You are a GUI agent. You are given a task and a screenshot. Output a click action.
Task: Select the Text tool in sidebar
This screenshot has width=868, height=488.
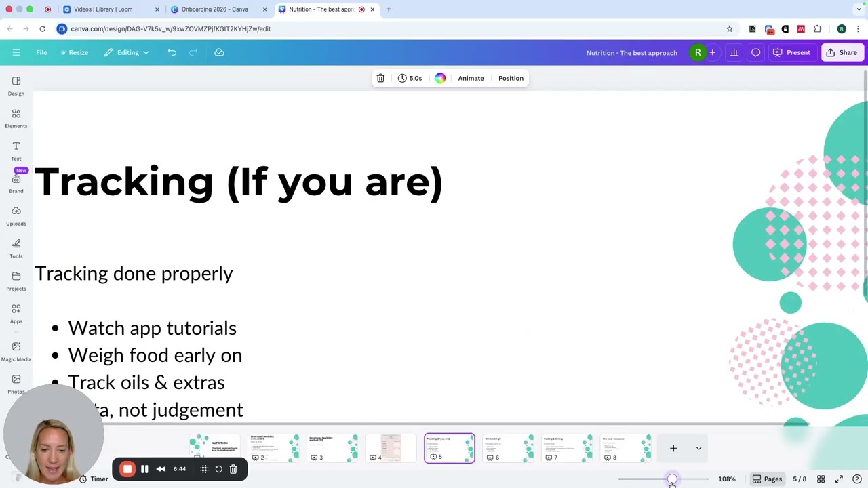tap(16, 150)
